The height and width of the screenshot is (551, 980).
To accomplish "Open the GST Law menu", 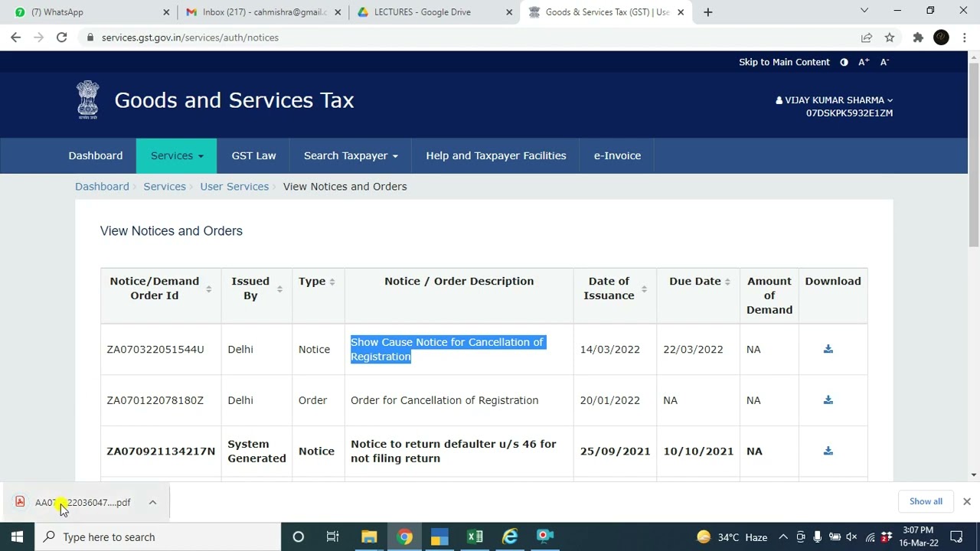I will (x=253, y=155).
